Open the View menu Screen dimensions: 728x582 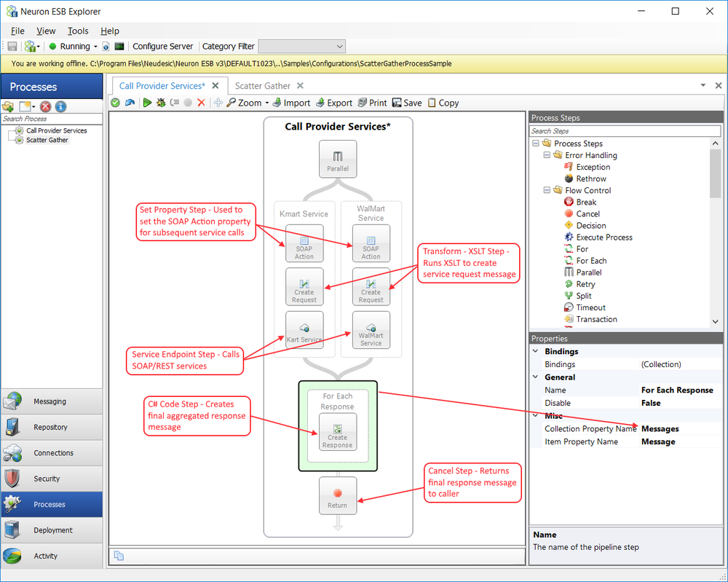46,31
